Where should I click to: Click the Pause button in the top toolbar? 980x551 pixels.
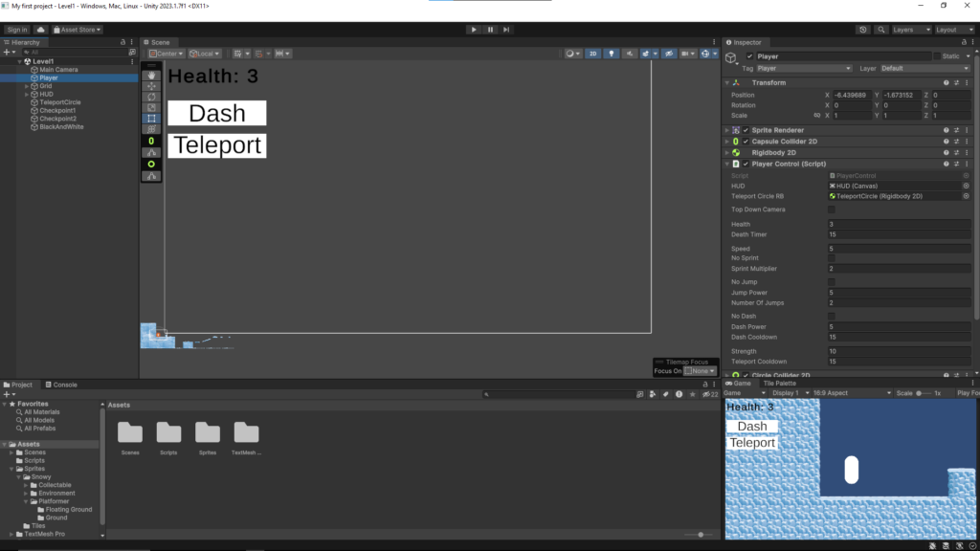[490, 30]
